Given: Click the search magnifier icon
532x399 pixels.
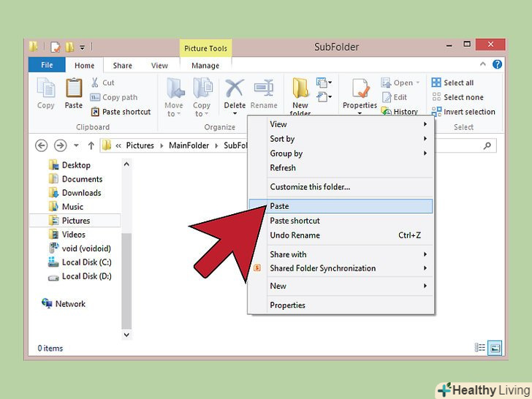Looking at the screenshot, I should [487, 146].
